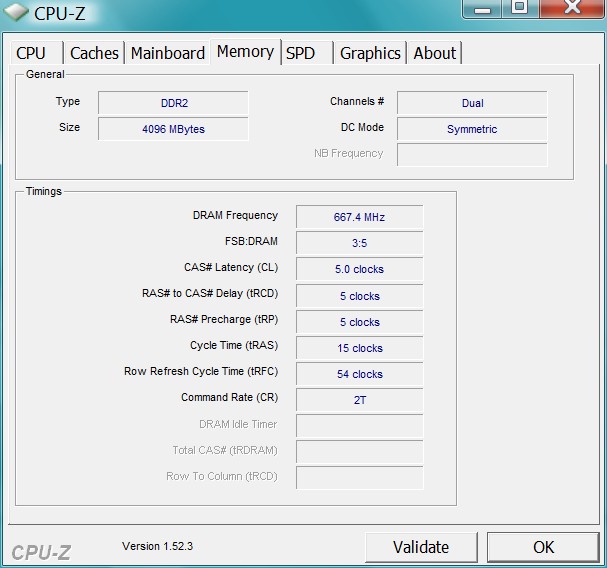Click the Timings group heading
The height and width of the screenshot is (568, 607).
coord(44,191)
